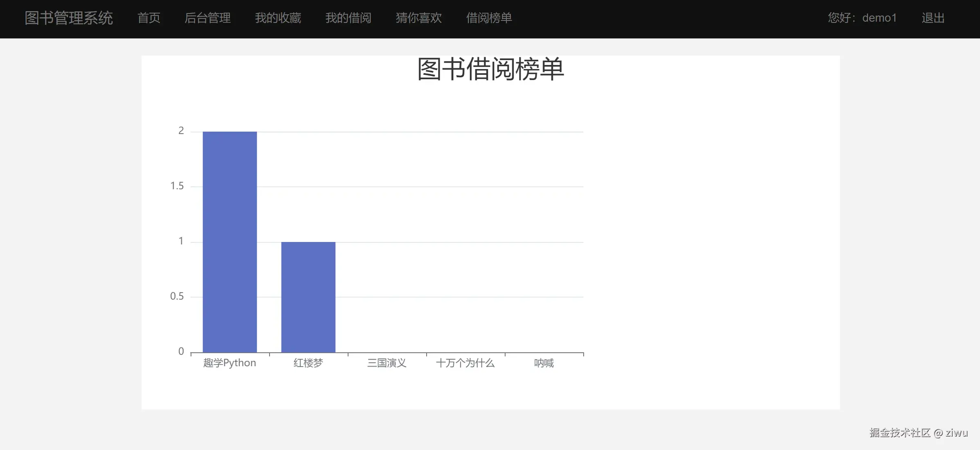This screenshot has height=450, width=980.
Task: Select 我的借阅 navigation link
Action: 348,18
